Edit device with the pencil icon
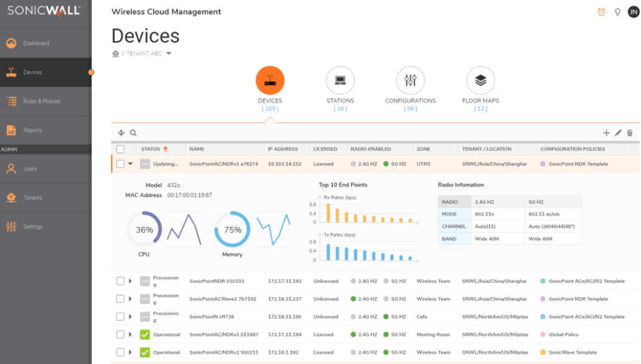Image resolution: width=641 pixels, height=364 pixels. [618, 133]
